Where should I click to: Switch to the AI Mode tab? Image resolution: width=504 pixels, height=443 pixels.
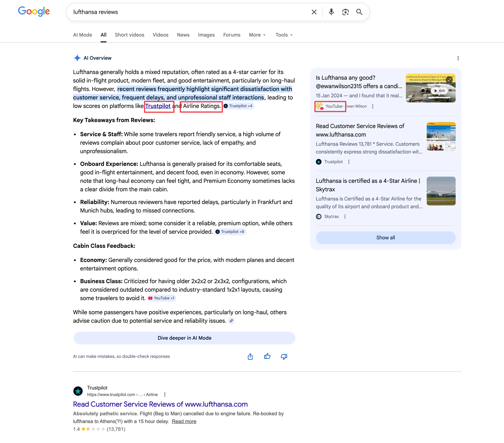[82, 35]
